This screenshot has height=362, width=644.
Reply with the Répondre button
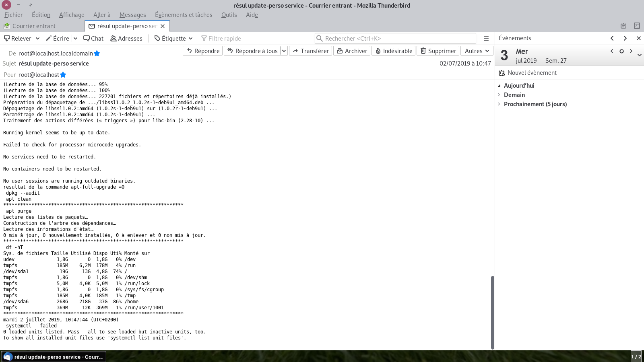pos(202,51)
